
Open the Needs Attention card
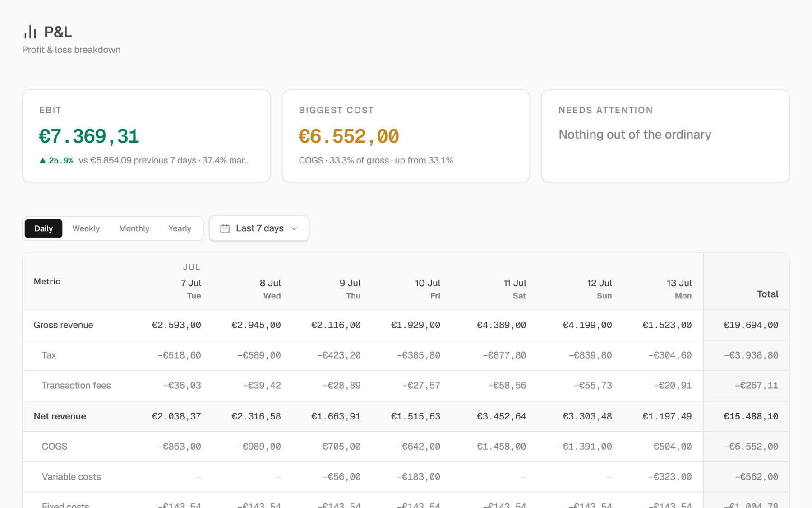tap(665, 136)
